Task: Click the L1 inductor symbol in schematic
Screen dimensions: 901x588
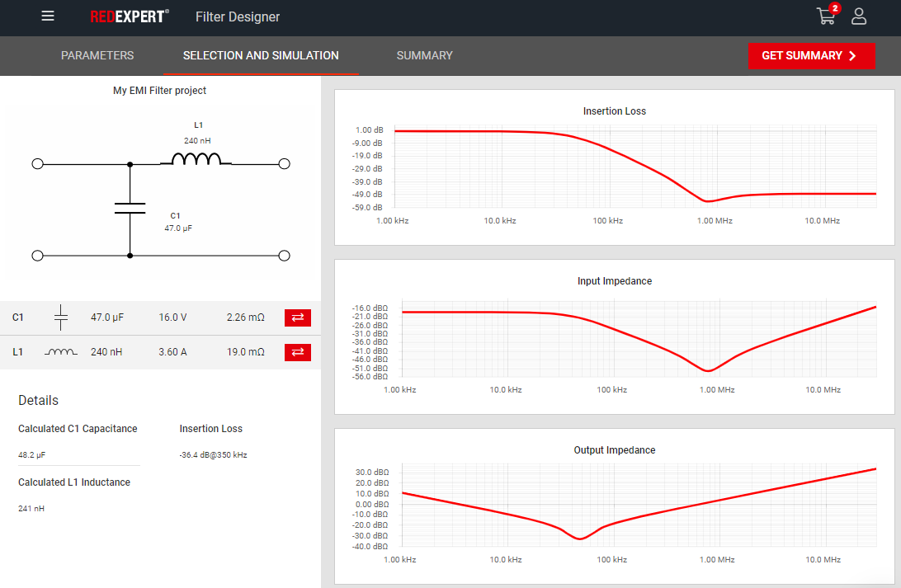Action: (196, 159)
